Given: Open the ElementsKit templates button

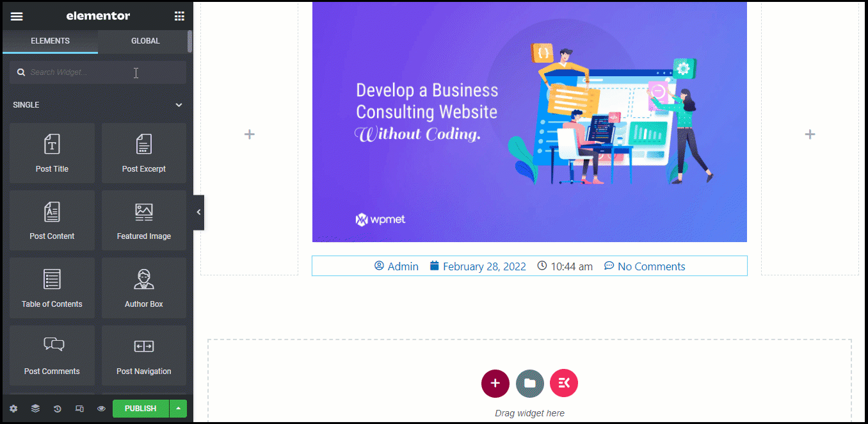Looking at the screenshot, I should 564,384.
